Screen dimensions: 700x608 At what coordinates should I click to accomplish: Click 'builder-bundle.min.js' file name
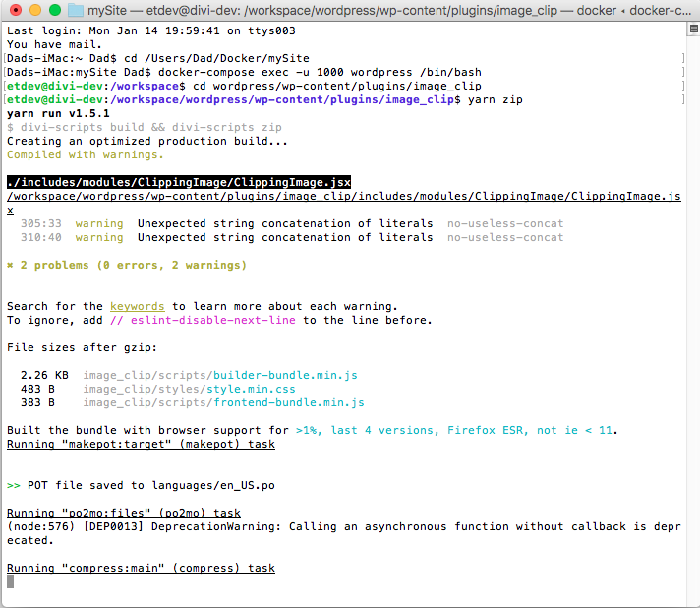click(x=285, y=375)
